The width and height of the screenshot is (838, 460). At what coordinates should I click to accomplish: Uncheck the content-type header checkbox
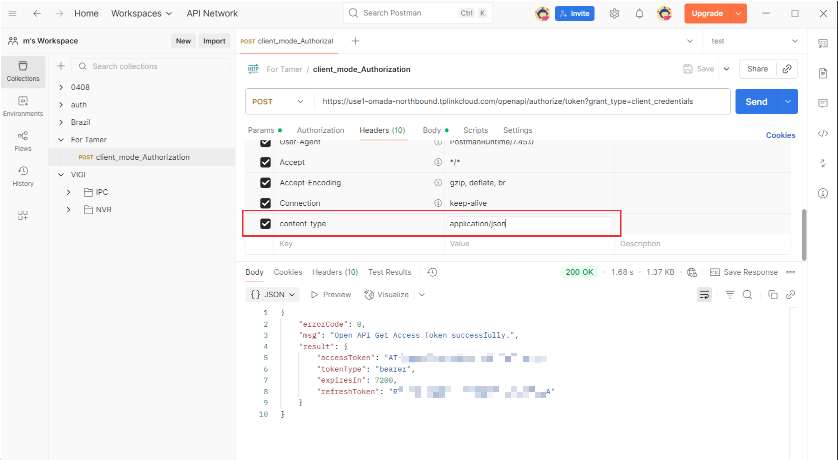[265, 223]
